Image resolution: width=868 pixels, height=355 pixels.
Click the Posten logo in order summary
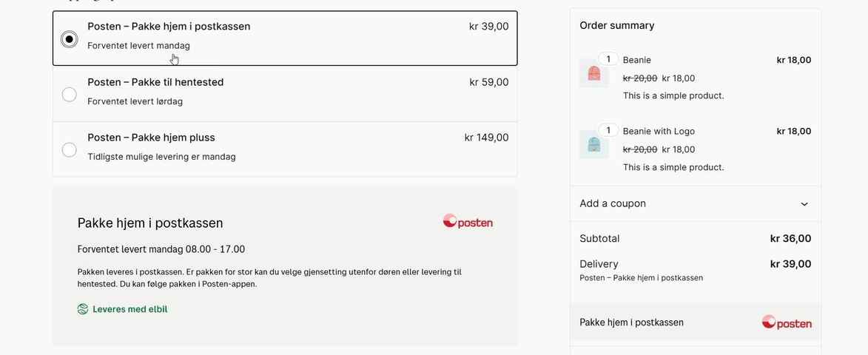[x=787, y=322]
